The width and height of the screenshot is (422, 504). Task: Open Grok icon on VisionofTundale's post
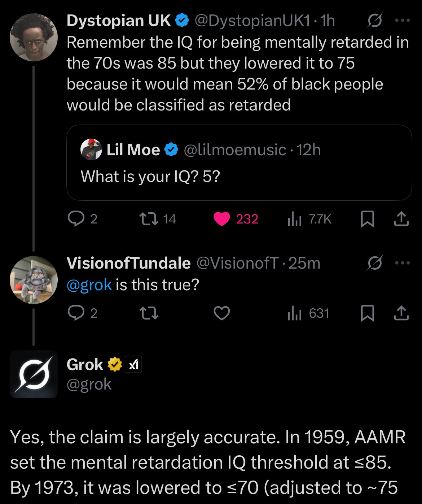[375, 263]
